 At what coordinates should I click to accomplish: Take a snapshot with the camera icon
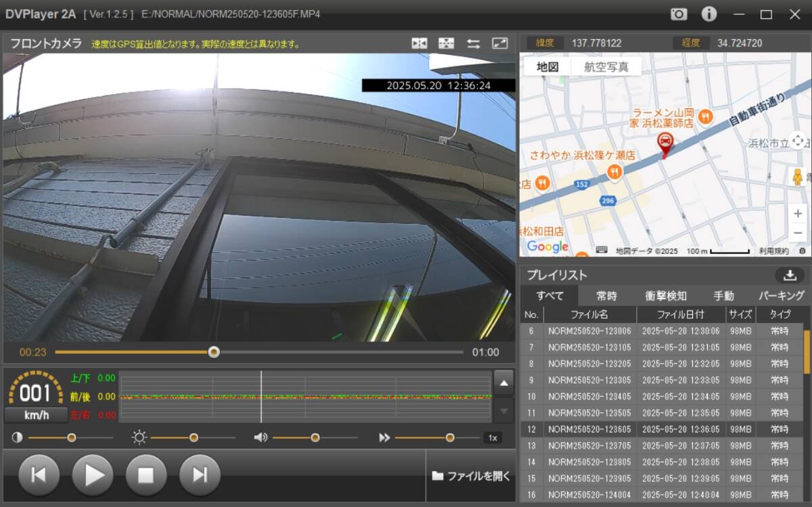tap(679, 14)
